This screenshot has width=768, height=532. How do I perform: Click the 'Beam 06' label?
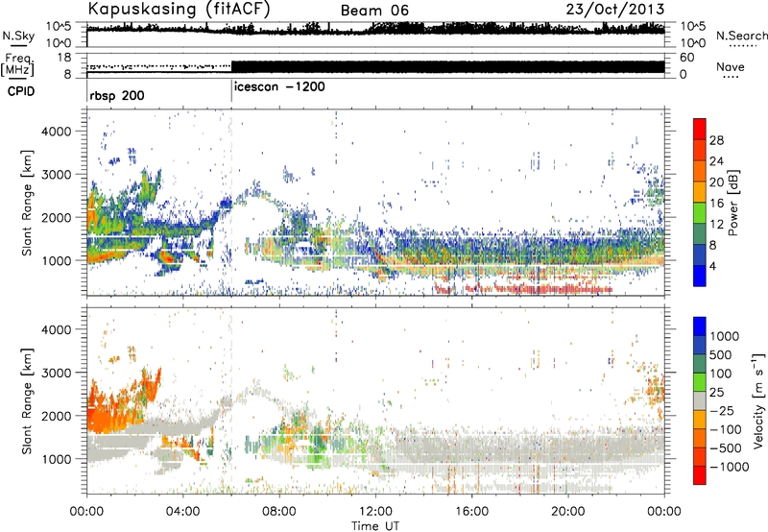(x=374, y=11)
